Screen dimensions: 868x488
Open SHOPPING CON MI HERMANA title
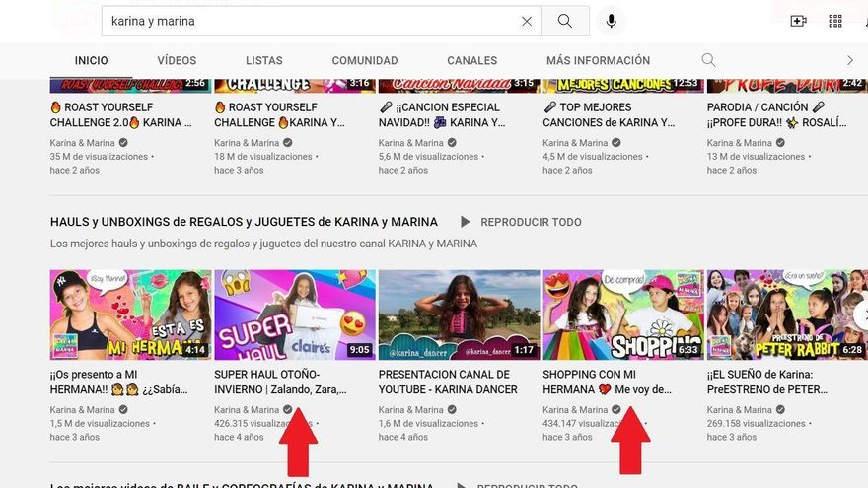point(608,382)
